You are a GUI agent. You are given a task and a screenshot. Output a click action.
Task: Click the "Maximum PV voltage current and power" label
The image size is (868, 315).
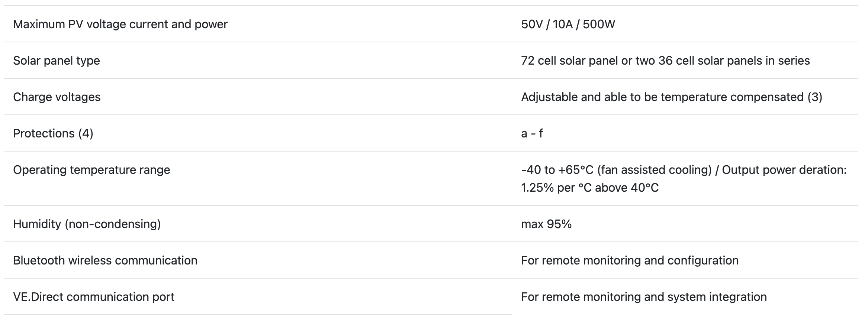click(120, 24)
